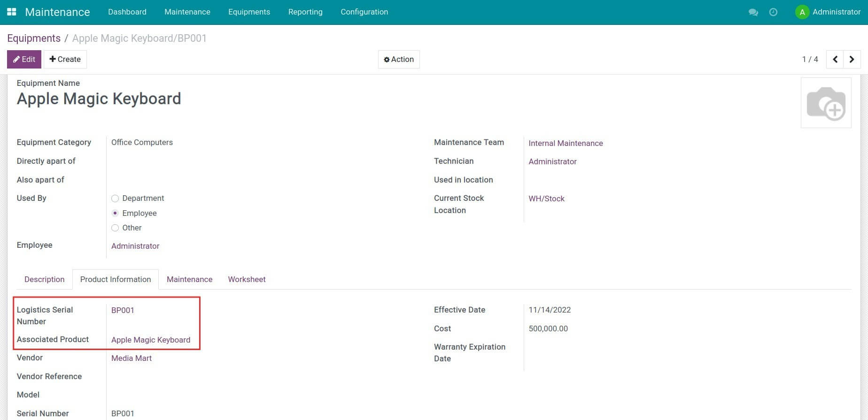Viewport: 868px width, 420px height.
Task: Switch to the Description tab
Action: point(44,279)
